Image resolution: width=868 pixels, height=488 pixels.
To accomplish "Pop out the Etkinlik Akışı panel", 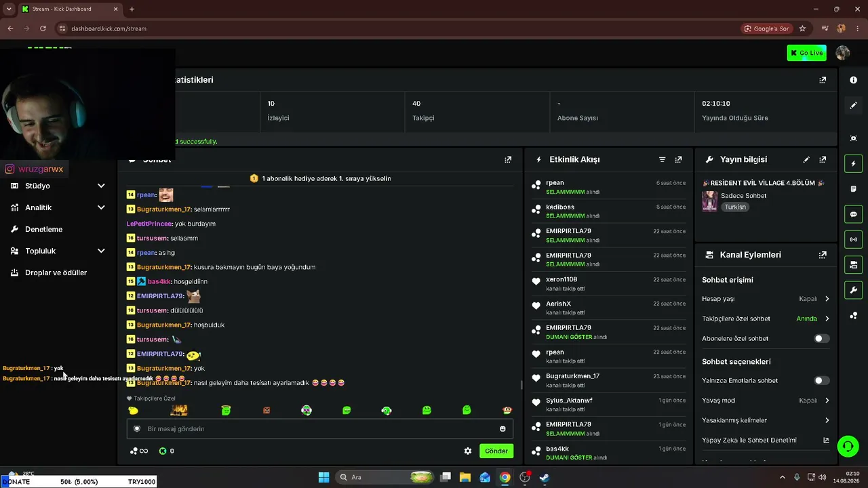I will coord(679,160).
